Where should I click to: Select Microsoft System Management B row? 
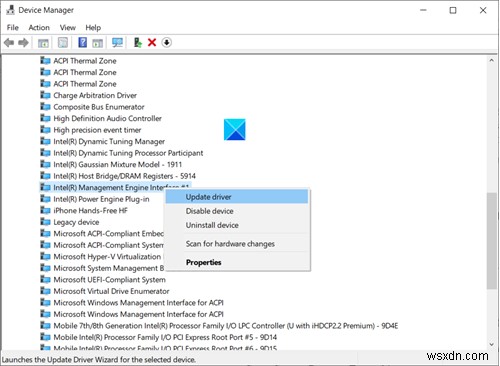[108, 268]
